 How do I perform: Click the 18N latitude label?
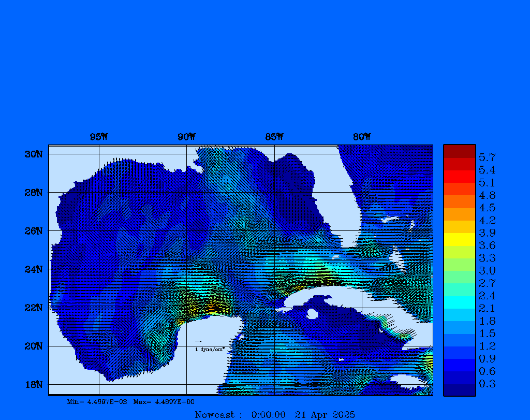[x=33, y=384]
